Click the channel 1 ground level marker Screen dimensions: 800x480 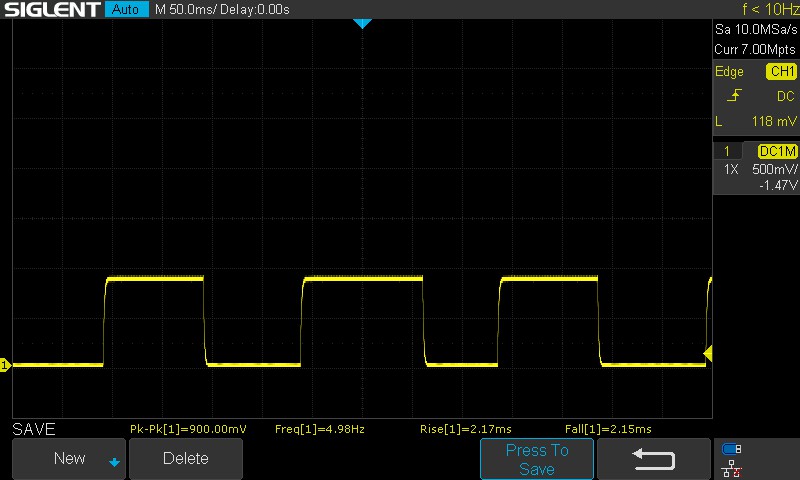(5, 365)
